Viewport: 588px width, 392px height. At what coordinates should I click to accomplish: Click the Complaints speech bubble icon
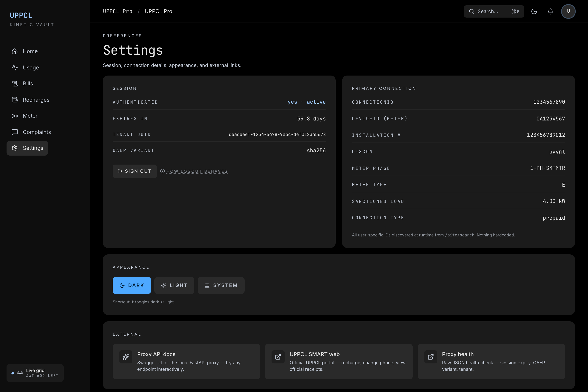[x=15, y=132]
